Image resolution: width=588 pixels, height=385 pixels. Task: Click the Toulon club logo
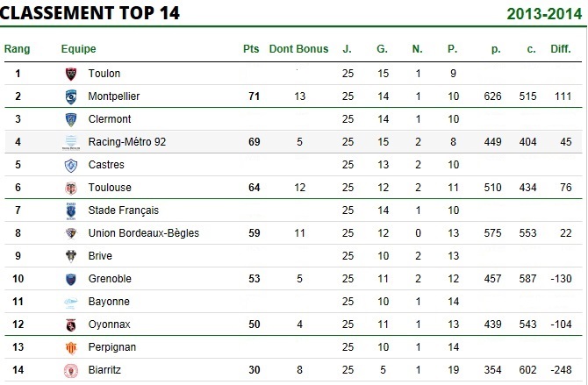[71, 74]
